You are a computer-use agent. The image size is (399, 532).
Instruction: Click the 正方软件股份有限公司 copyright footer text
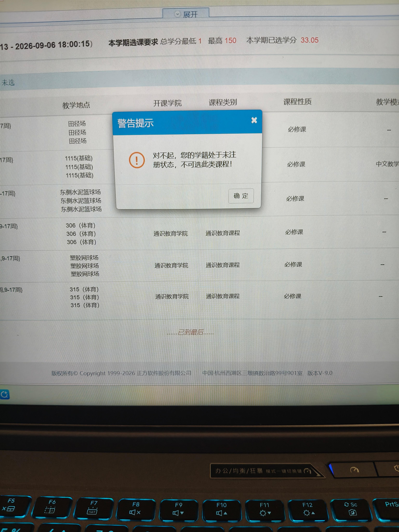click(x=164, y=373)
